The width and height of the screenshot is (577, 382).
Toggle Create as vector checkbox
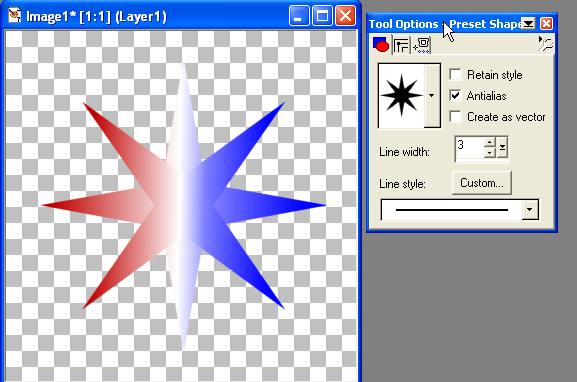[x=455, y=116]
